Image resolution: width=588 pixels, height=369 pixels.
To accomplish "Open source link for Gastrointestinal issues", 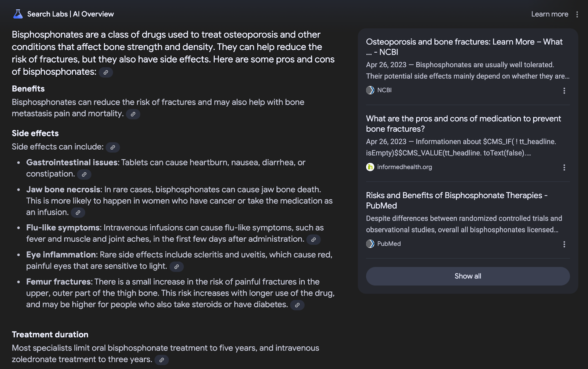I will [84, 174].
